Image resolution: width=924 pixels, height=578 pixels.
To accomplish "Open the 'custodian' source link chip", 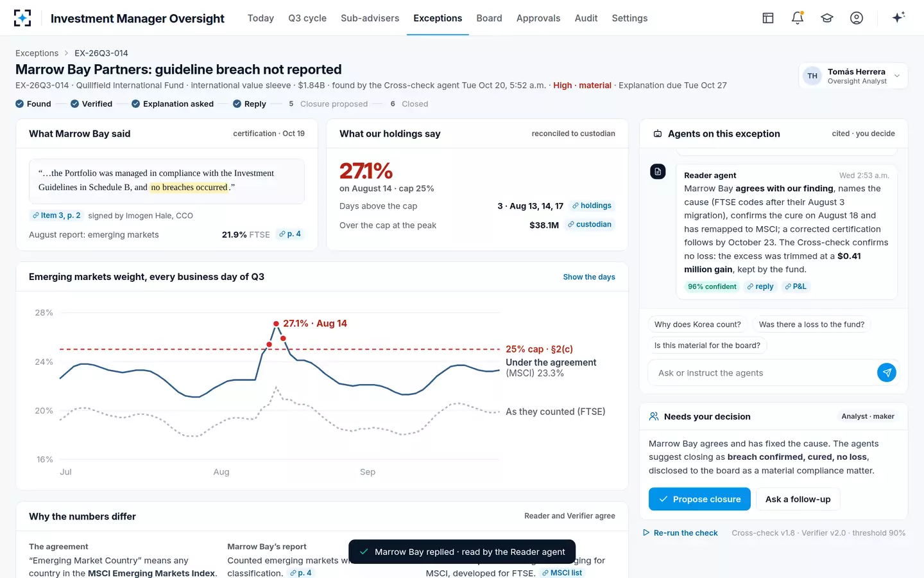I will [590, 224].
